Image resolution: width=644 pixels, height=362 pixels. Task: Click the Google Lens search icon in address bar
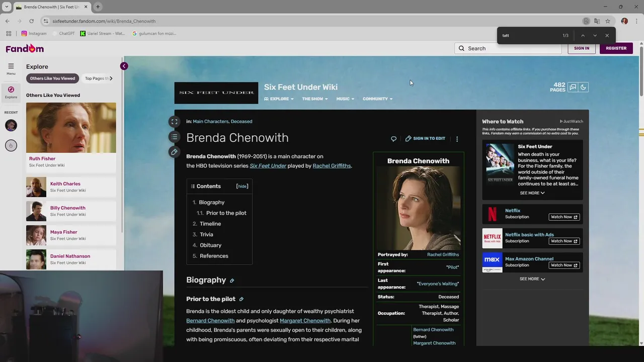(586, 21)
